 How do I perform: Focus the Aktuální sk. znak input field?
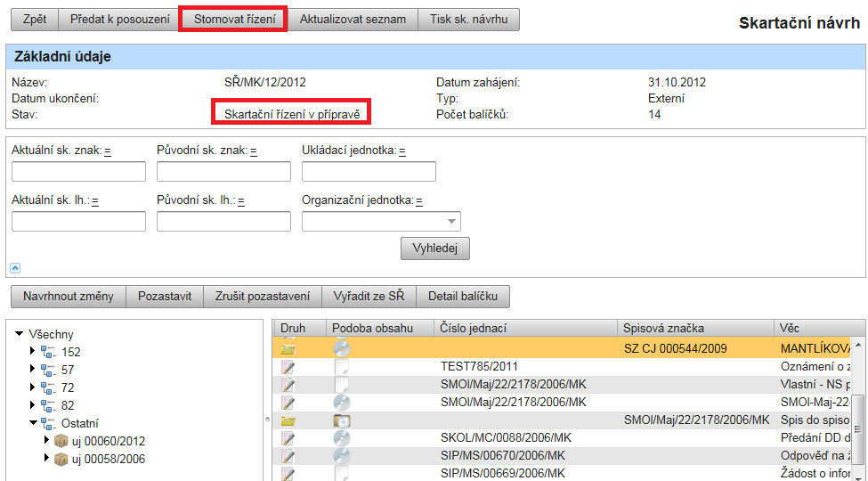coord(78,172)
